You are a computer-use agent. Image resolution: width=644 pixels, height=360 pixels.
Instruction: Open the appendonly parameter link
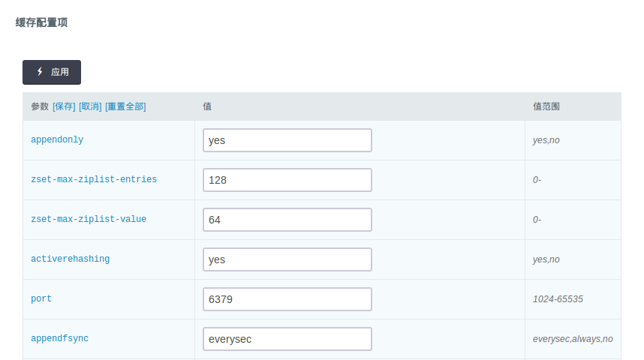pyautogui.click(x=57, y=139)
